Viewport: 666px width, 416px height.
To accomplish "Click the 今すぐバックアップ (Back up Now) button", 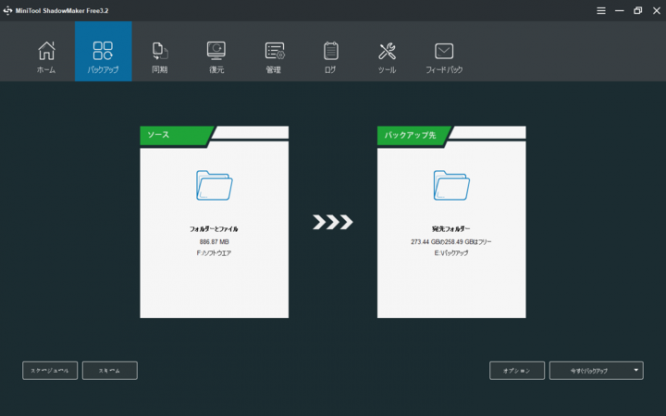I will click(589, 371).
